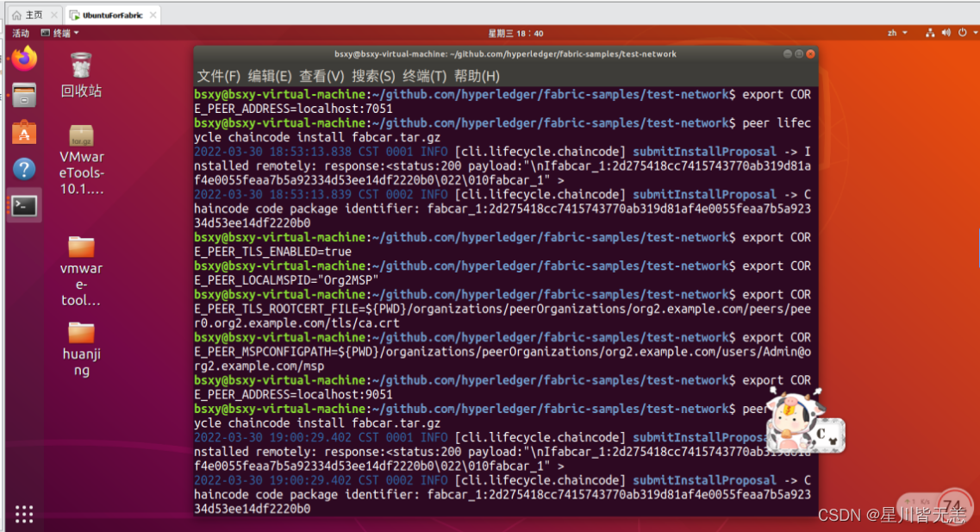Screen dimensions: 980x532
Task: Open the power icon in top bar
Action: (x=963, y=33)
